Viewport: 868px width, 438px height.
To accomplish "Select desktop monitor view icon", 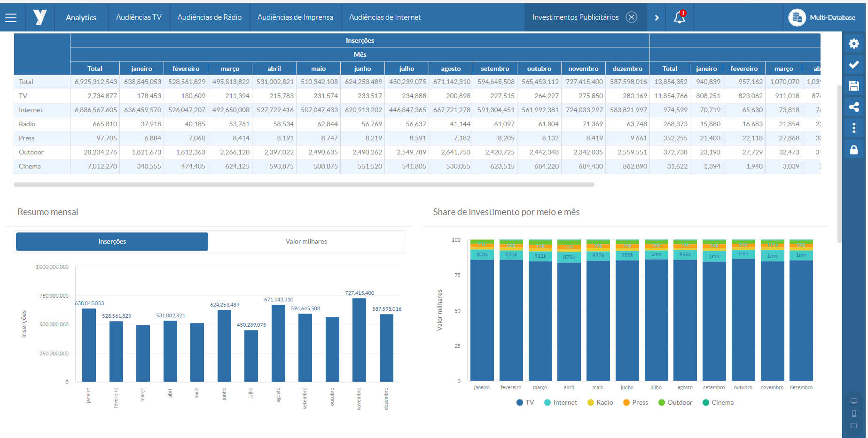I will (x=853, y=401).
